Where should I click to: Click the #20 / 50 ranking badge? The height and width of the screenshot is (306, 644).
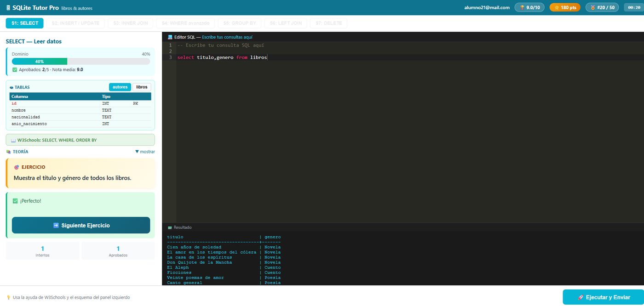[602, 7]
